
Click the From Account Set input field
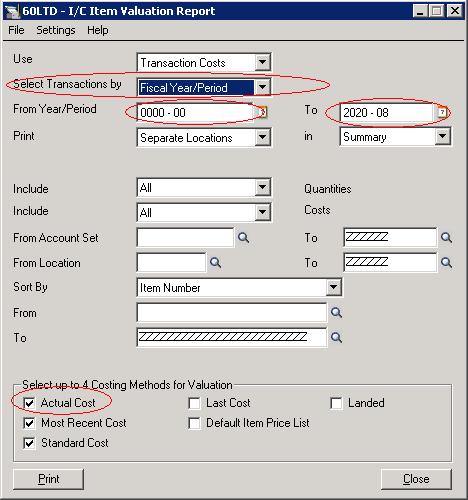[185, 238]
